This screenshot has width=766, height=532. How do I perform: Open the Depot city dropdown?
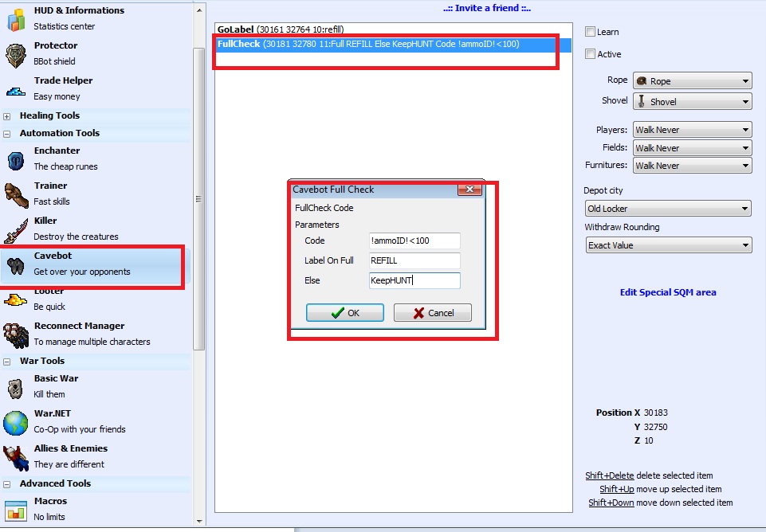pyautogui.click(x=667, y=209)
